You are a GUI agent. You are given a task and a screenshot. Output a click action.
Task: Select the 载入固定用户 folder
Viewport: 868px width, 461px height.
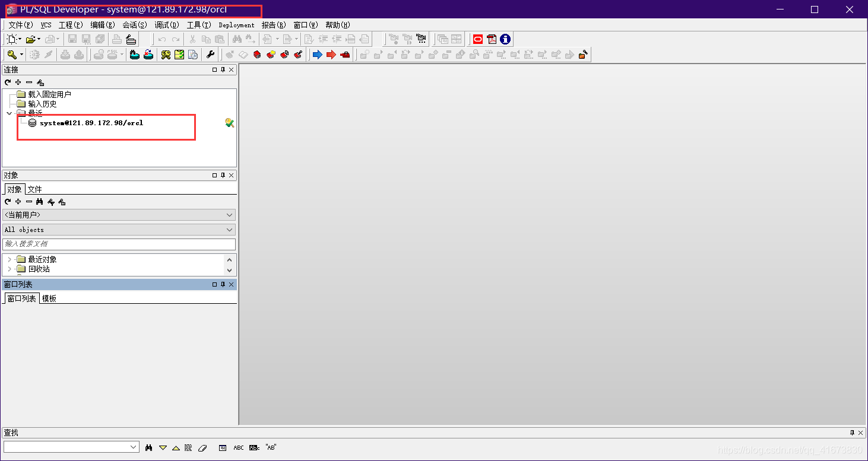tap(49, 94)
